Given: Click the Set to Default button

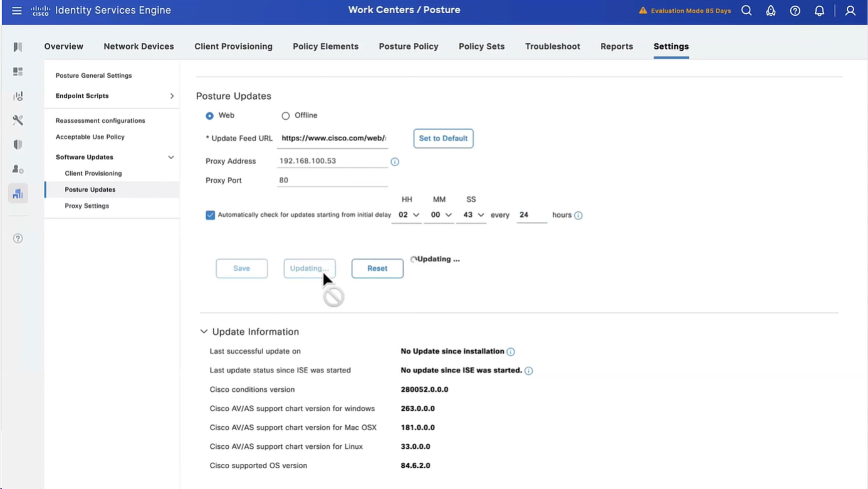Looking at the screenshot, I should tap(443, 139).
